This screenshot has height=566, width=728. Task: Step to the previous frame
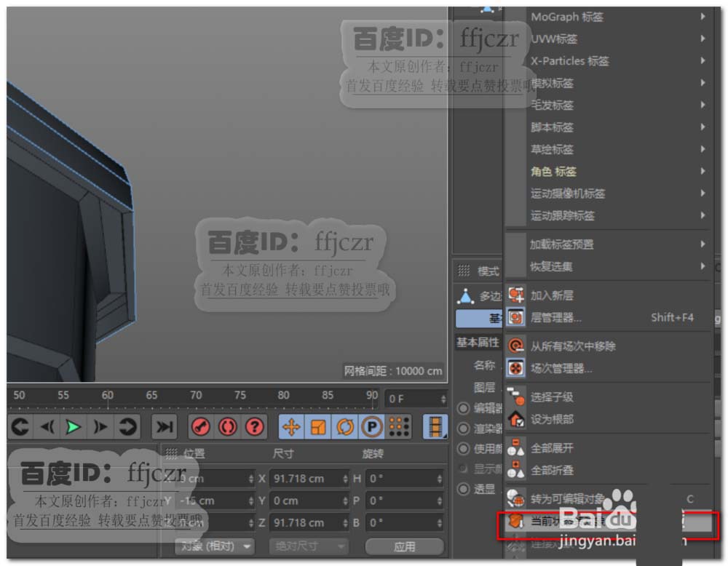point(47,426)
